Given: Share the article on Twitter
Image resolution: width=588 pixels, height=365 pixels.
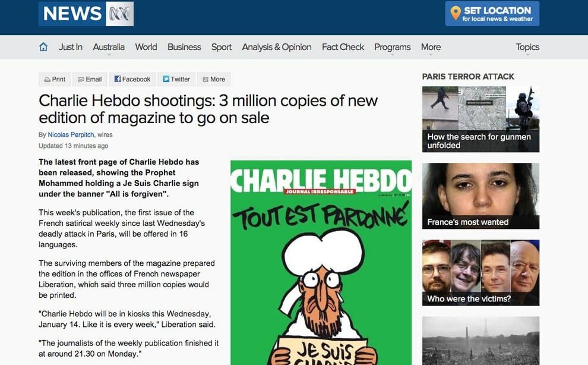Looking at the screenshot, I should [176, 79].
